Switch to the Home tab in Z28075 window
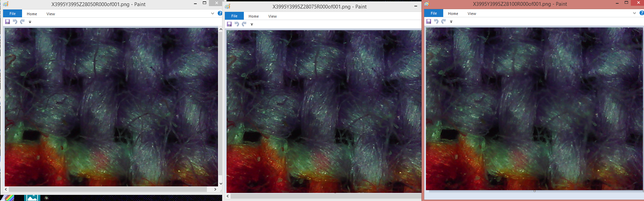The height and width of the screenshot is (201, 644). click(x=253, y=16)
